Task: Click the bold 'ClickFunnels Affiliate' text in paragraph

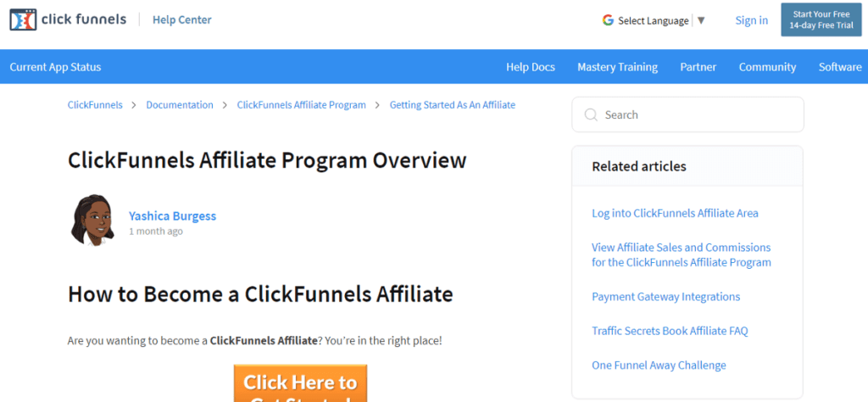Action: (x=264, y=341)
